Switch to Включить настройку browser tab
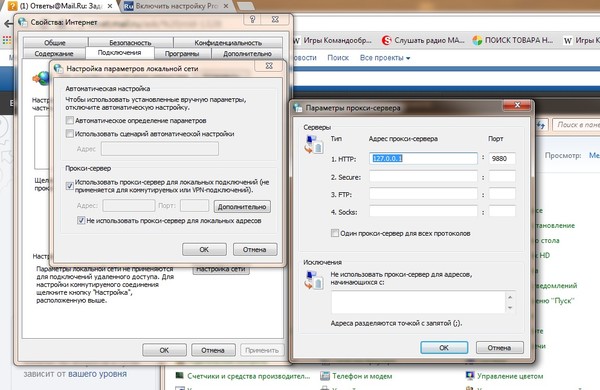Screen dimensions: 600x390 [177, 6]
